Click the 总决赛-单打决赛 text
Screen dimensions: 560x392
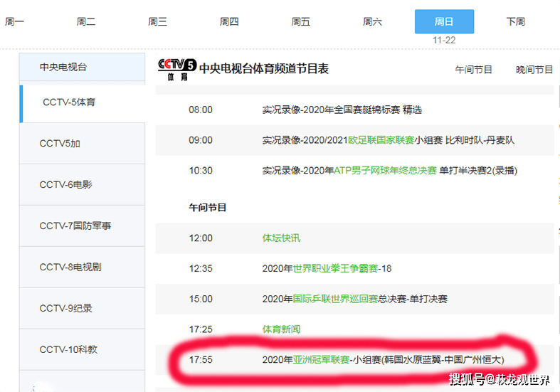point(413,299)
